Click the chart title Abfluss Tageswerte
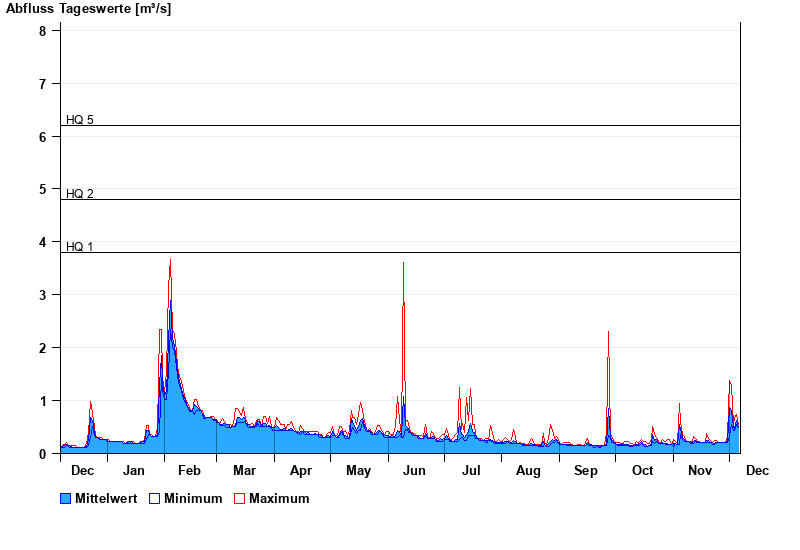This screenshot has height=550, width=800. (x=88, y=9)
